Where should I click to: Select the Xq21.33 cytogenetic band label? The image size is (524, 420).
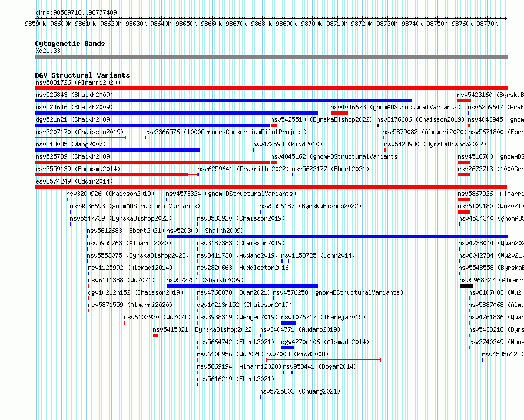pos(48,51)
